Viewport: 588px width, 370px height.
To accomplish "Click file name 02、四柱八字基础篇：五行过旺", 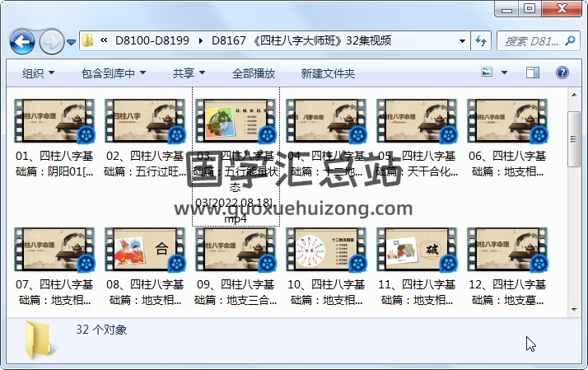I will coord(145,164).
